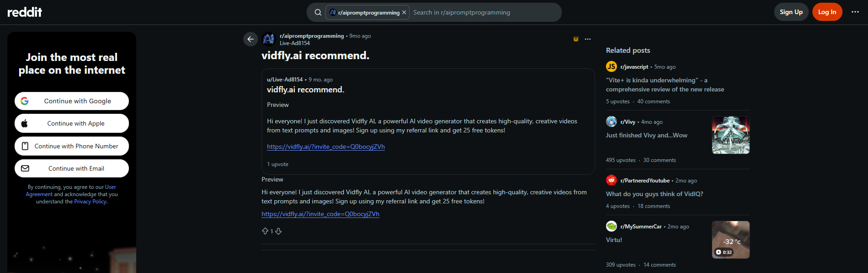Click the Google logo icon

click(x=25, y=101)
